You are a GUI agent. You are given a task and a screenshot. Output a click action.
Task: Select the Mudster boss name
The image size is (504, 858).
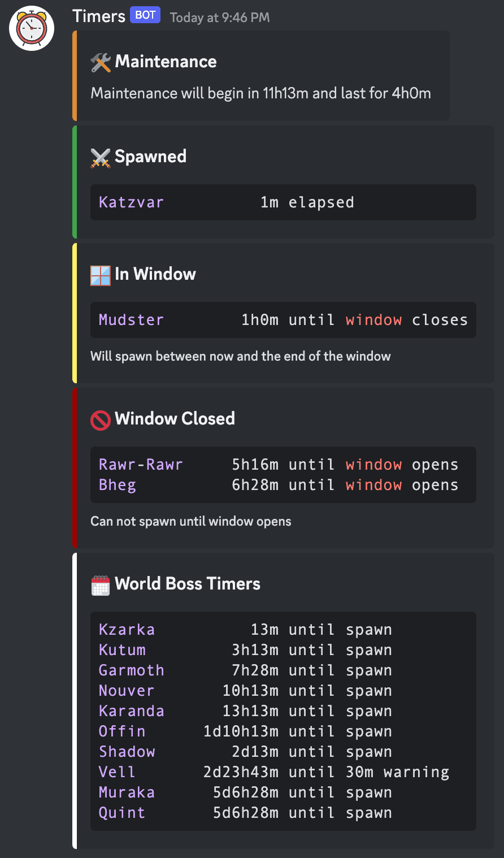(131, 320)
